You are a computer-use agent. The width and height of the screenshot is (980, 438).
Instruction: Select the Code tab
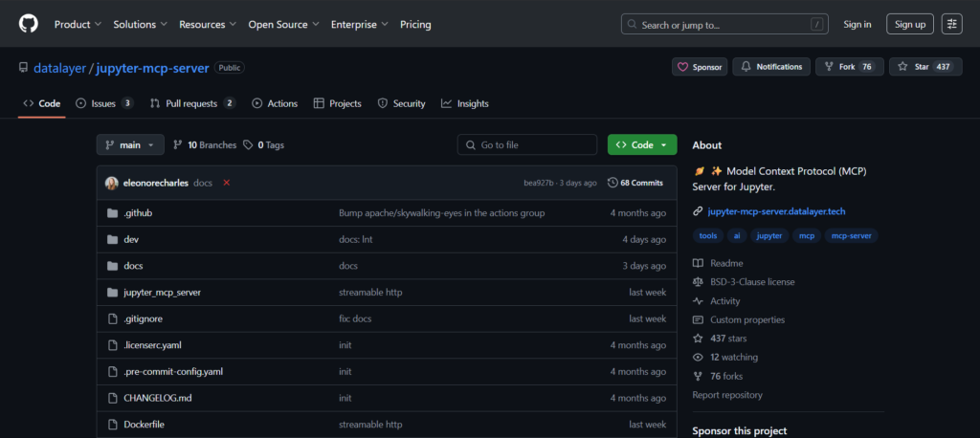coord(42,103)
